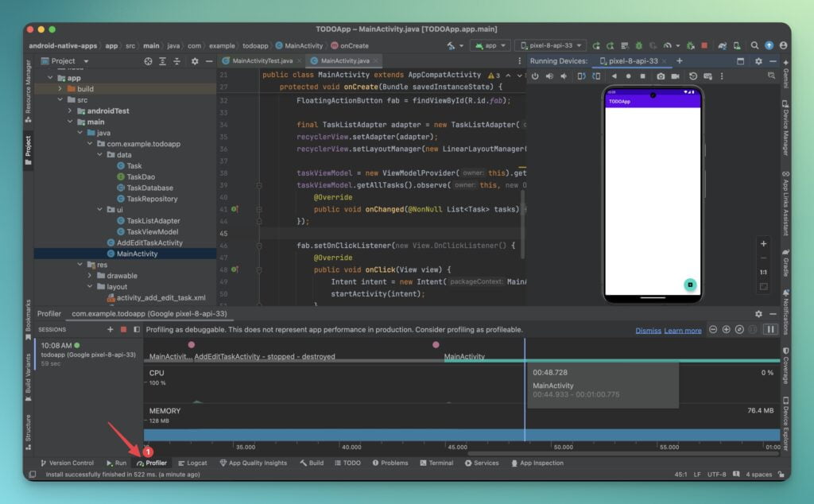This screenshot has height=504, width=814.
Task: Click the editor vertical scrollbar
Action: 522,224
